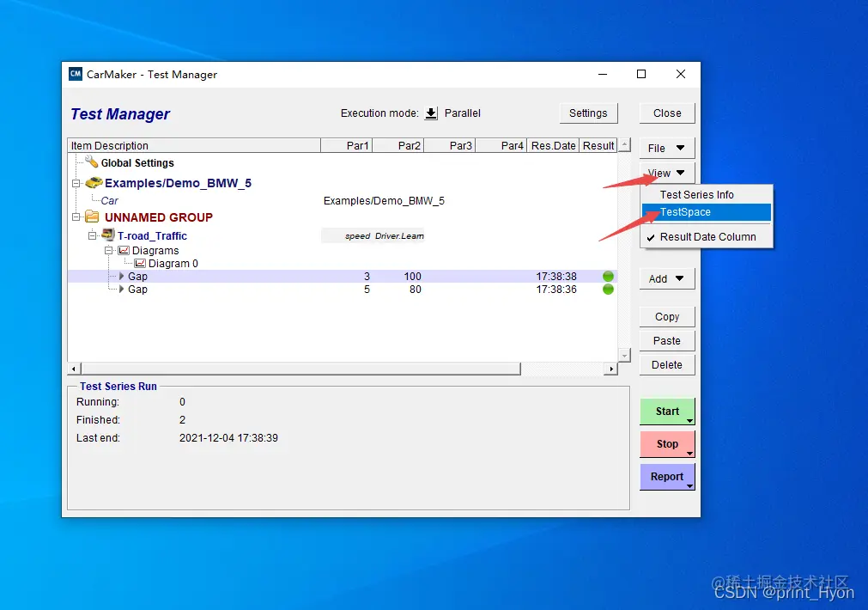Click the Settings button

click(x=588, y=113)
